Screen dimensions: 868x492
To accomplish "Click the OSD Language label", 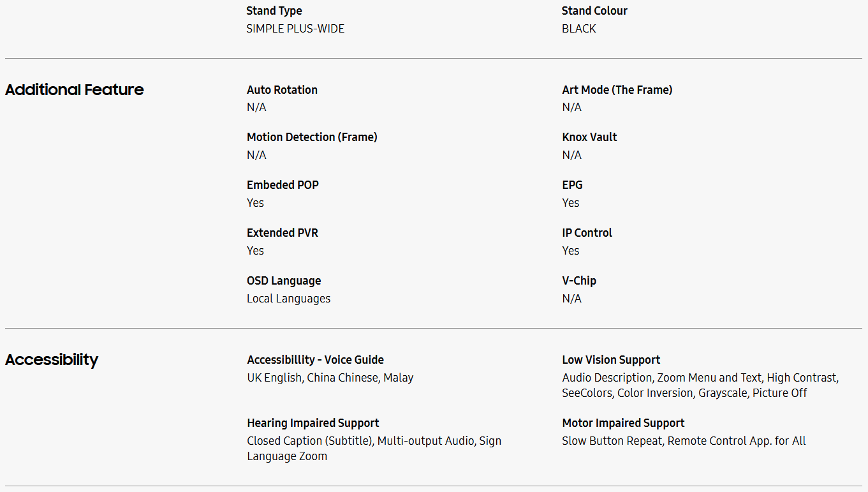I will coord(284,281).
